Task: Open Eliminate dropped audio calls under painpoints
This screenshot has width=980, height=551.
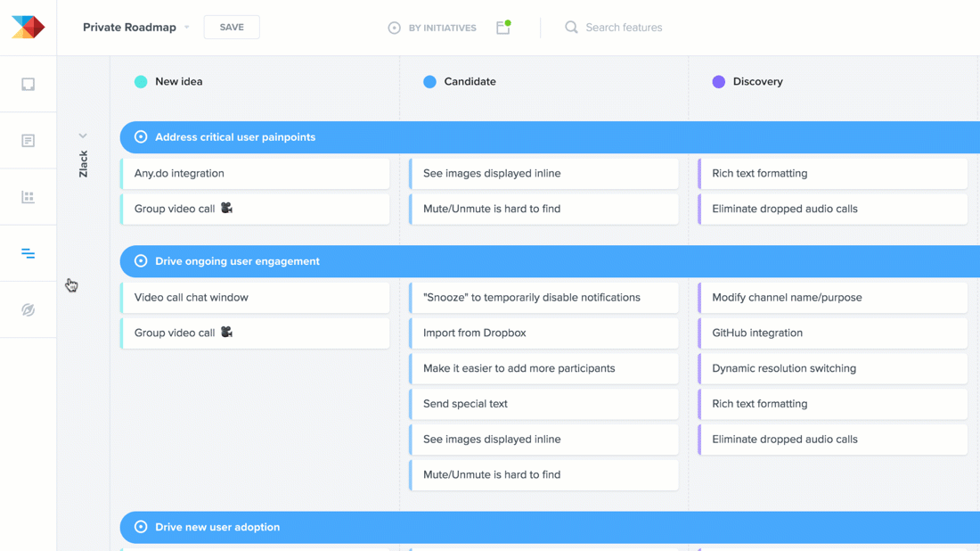Action: point(832,209)
